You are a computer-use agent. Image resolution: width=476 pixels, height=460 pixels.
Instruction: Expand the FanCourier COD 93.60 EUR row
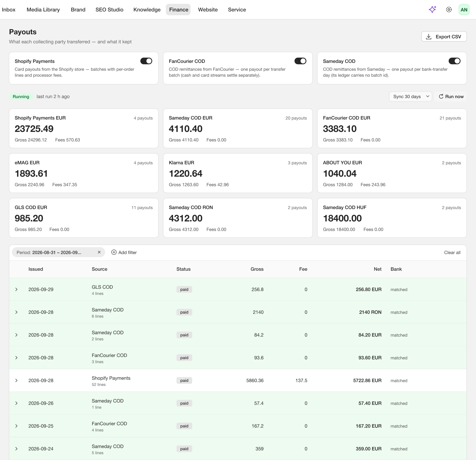tap(16, 358)
